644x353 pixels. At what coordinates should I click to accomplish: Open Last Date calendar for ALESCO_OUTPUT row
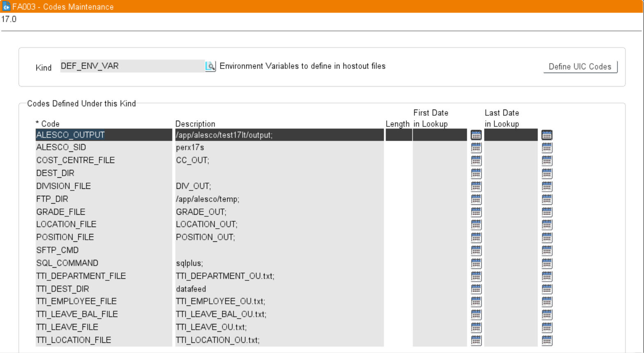point(547,135)
